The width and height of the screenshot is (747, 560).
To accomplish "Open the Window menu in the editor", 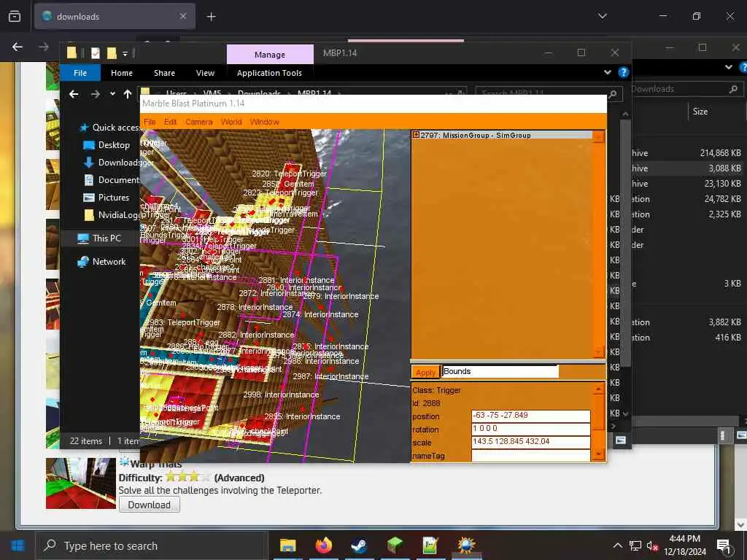I will click(264, 122).
